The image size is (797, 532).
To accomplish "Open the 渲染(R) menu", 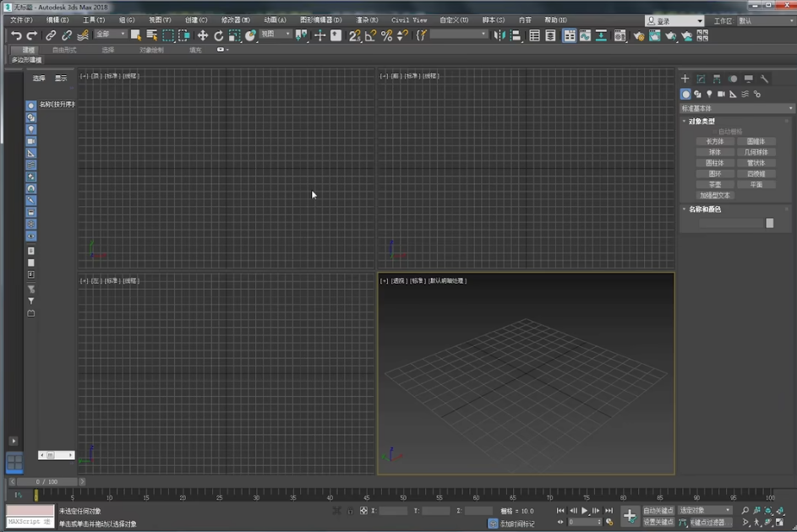I will 367,19.
